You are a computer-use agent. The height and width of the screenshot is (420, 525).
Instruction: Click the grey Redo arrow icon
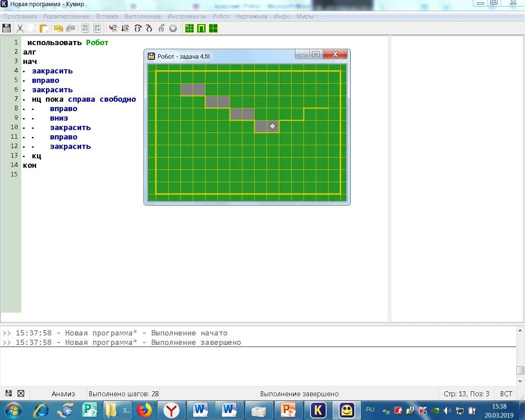tap(71, 28)
